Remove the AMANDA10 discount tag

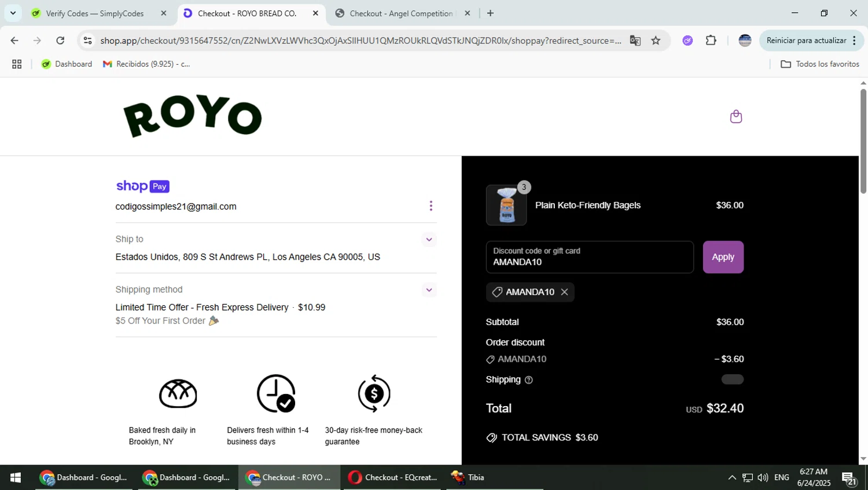[564, 292]
